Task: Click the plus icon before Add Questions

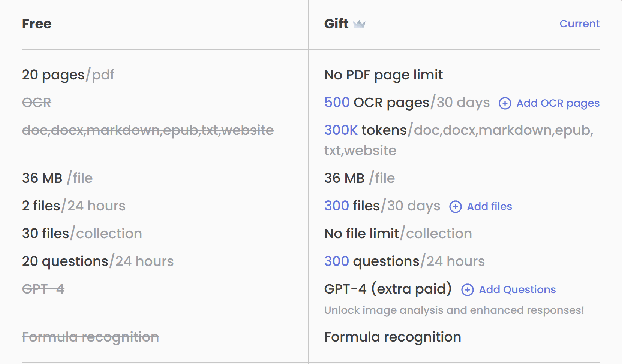Action: (x=467, y=290)
